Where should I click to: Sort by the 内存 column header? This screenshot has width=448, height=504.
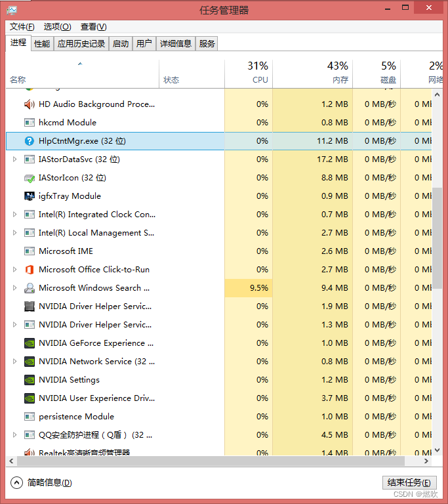point(312,74)
